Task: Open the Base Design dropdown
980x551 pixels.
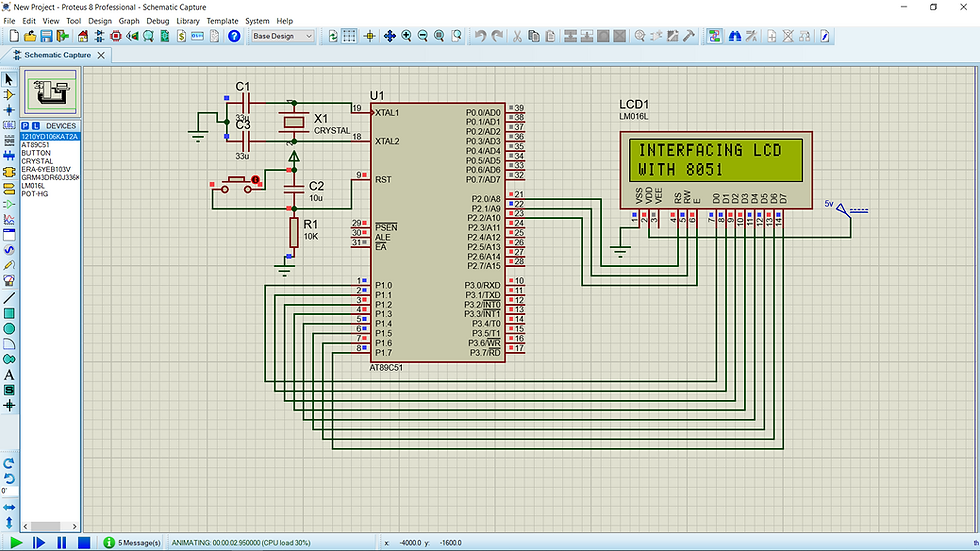Action: click(281, 36)
